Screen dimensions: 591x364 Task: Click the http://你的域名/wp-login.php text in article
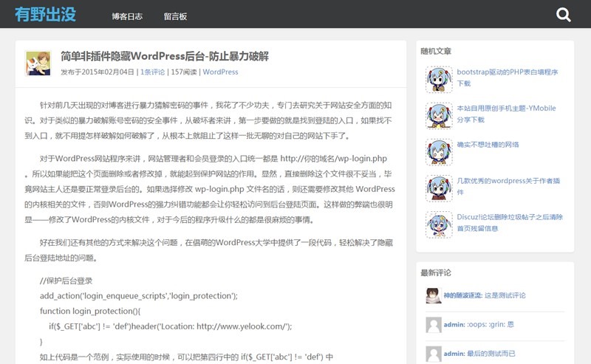click(334, 158)
